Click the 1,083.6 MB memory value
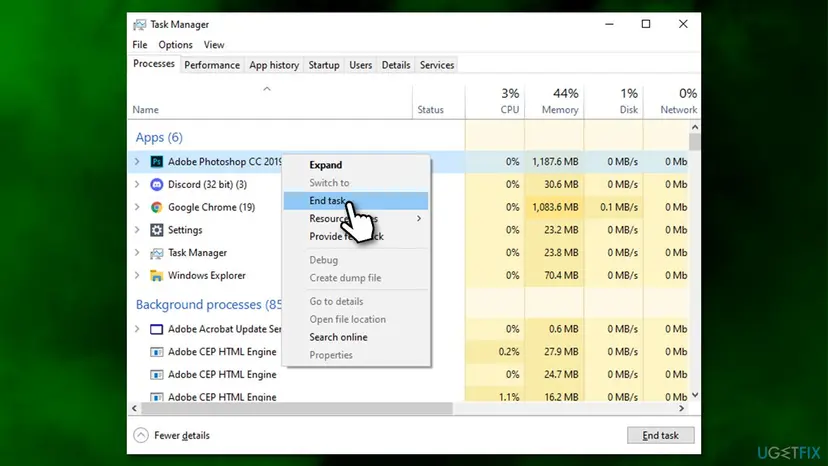This screenshot has width=828, height=466. click(555, 207)
